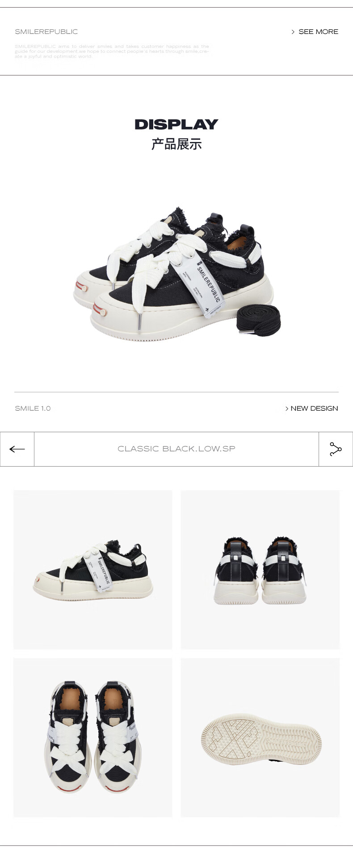Open the side view shoe thumbnail

point(93,570)
